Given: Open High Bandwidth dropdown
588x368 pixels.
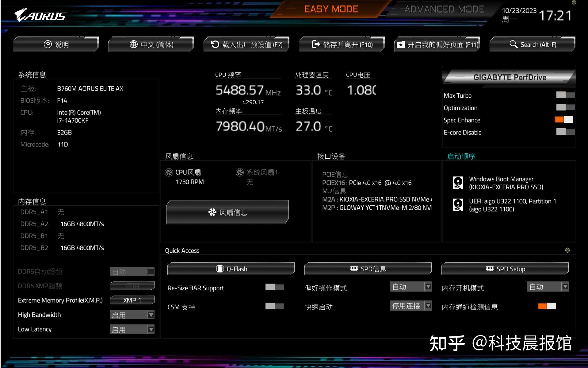Looking at the screenshot, I should tap(132, 315).
